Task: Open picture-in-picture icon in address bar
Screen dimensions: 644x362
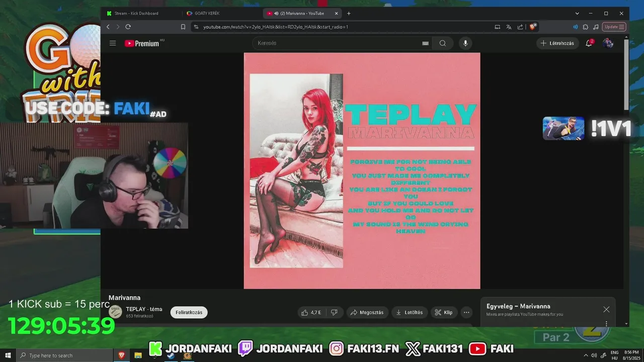Action: click(x=498, y=27)
